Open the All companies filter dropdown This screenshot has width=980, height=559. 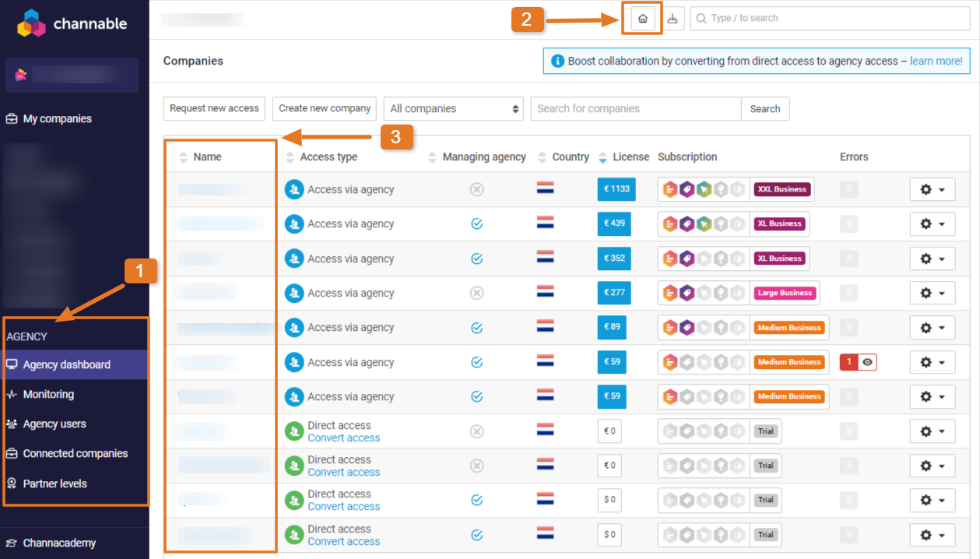pos(455,109)
